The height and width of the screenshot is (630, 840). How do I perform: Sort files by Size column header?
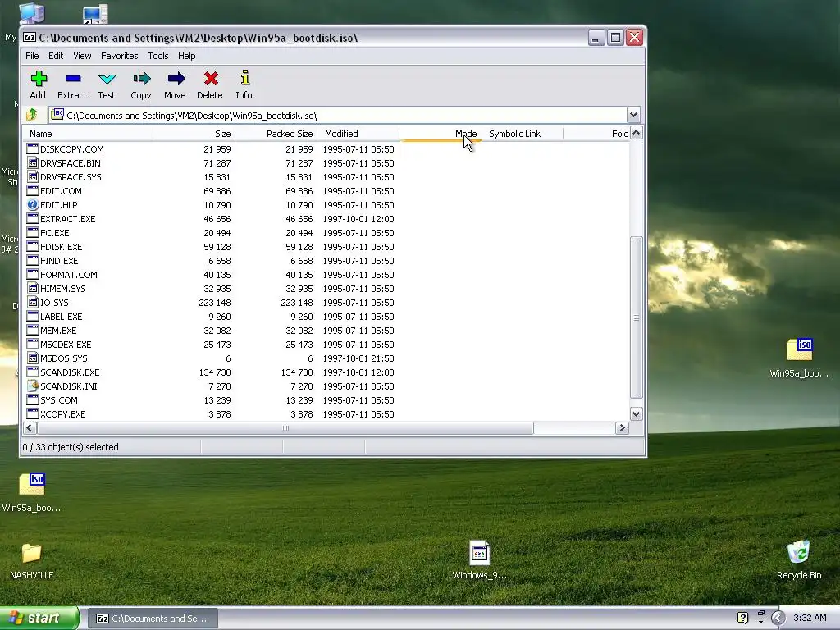coord(194,134)
